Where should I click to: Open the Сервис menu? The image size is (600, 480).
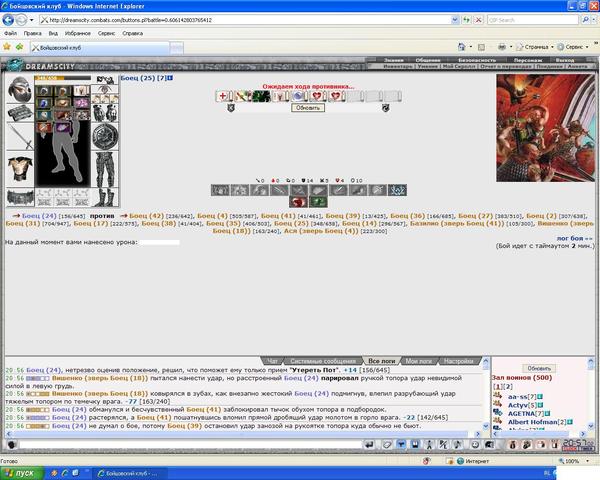coord(106,33)
